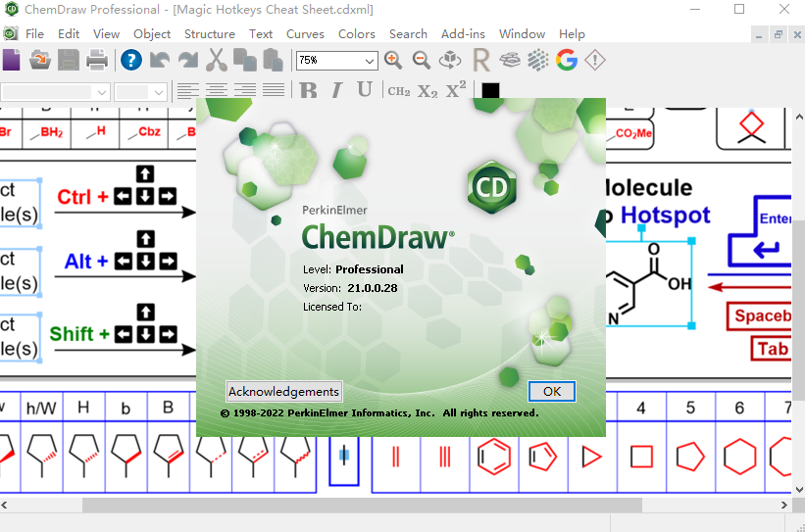The height and width of the screenshot is (532, 805).
Task: Click the red triangle cyclopropane shape
Action: 591,457
